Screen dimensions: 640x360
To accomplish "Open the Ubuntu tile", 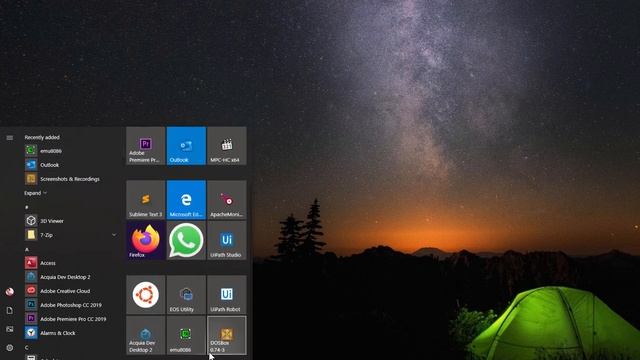I will pos(146,295).
